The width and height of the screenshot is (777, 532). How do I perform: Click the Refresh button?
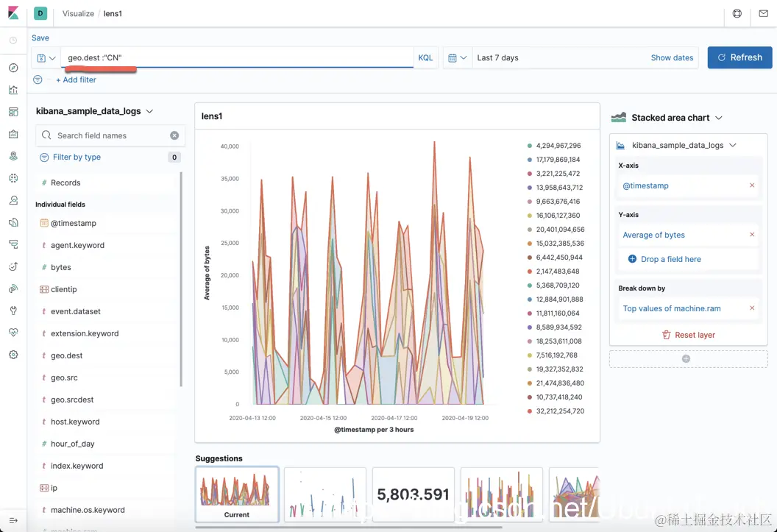click(x=739, y=57)
